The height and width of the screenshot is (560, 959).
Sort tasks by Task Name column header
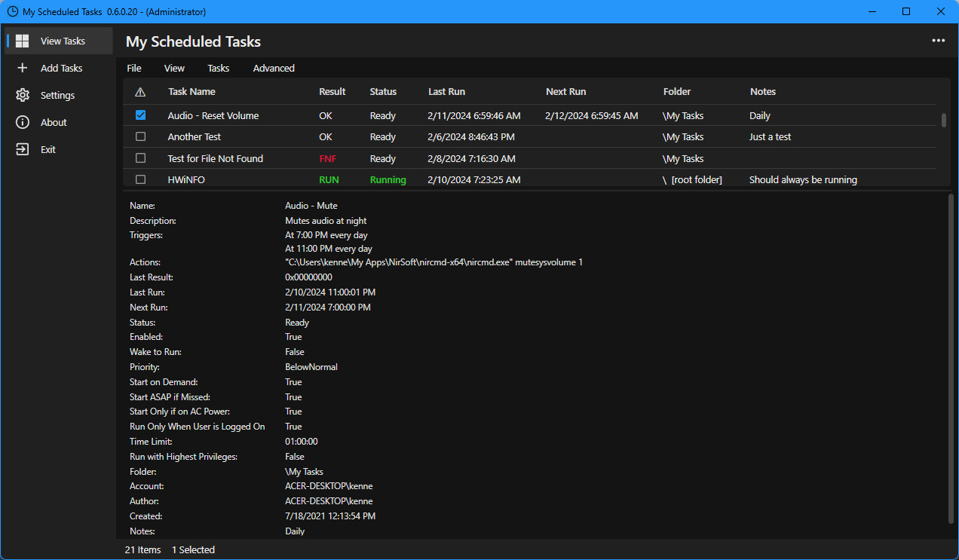191,91
